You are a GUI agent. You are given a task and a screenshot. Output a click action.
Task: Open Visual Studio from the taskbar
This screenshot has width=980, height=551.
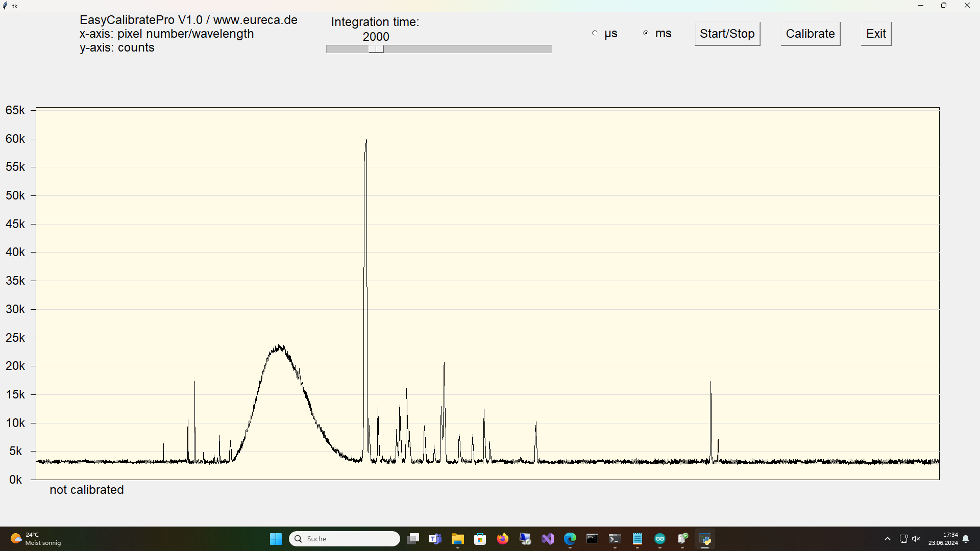(x=548, y=539)
